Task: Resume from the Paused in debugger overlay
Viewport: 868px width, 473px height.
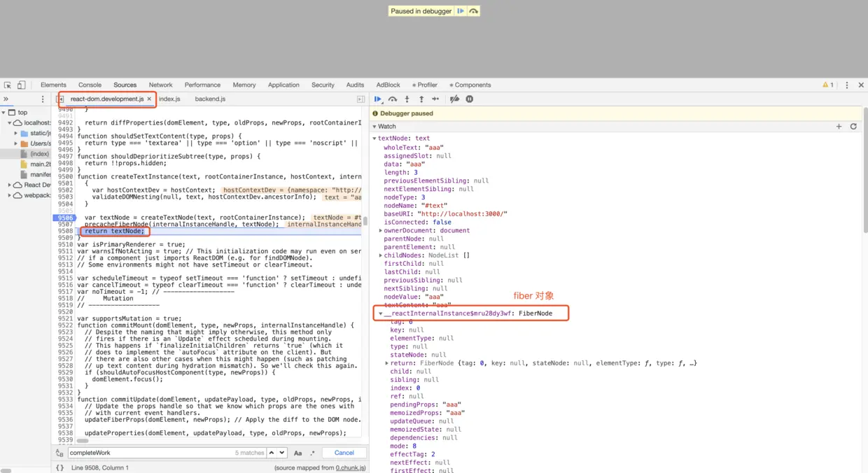Action: coord(461,11)
